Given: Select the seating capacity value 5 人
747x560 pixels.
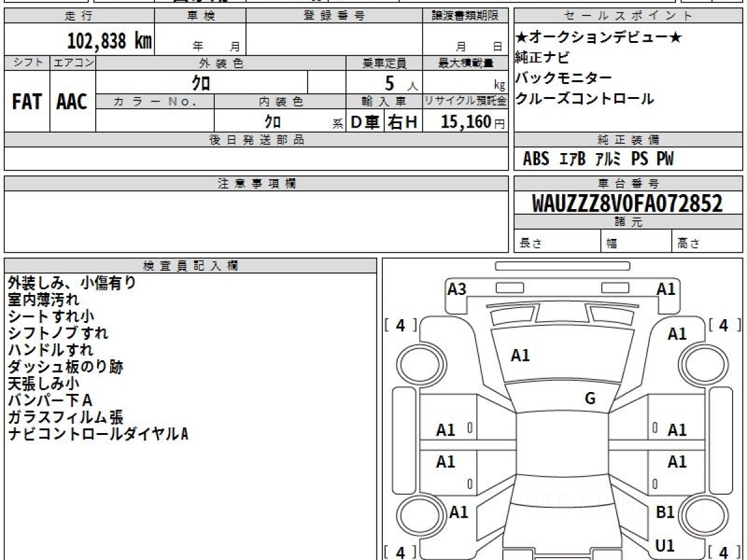Looking at the screenshot, I should coord(402,83).
